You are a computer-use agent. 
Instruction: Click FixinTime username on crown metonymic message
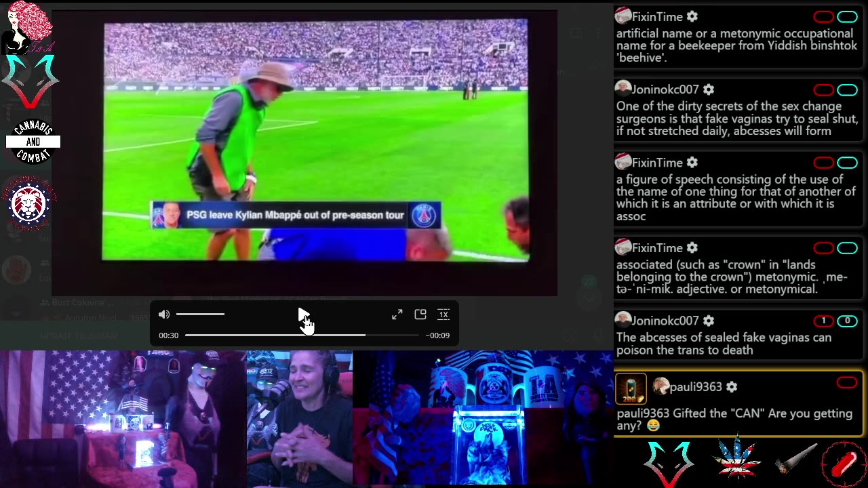tap(657, 248)
